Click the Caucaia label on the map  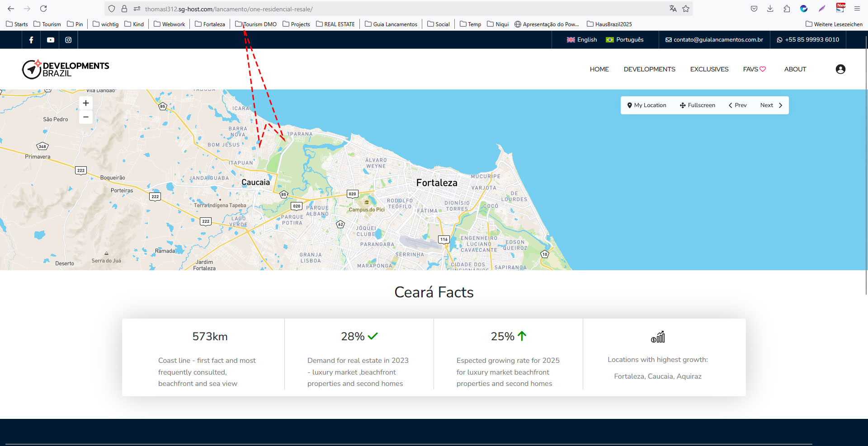[x=255, y=182]
